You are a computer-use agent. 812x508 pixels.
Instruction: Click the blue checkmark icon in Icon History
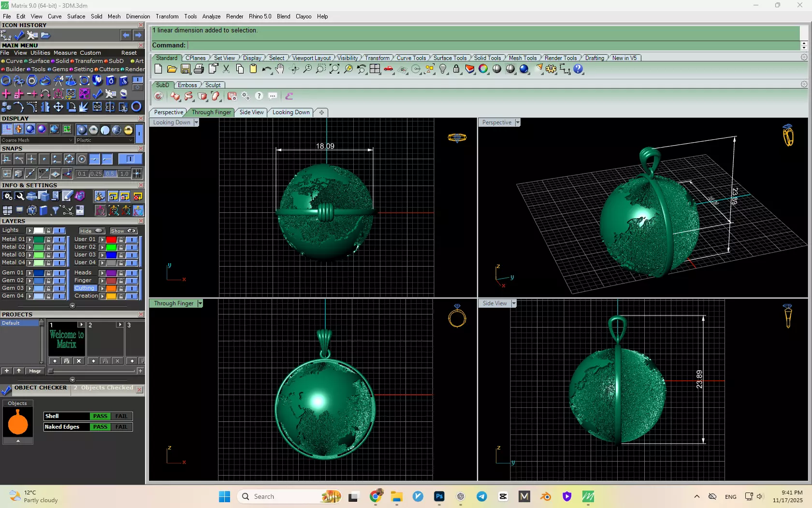pos(19,35)
